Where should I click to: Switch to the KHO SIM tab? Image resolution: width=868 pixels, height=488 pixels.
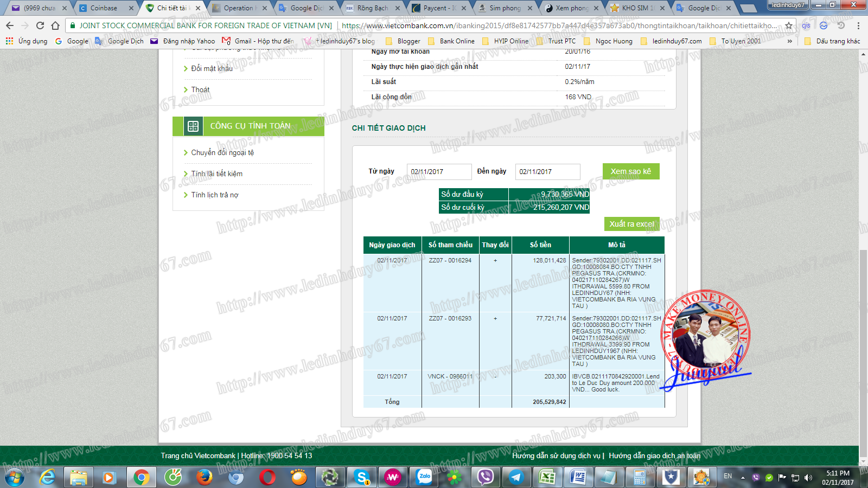point(637,8)
